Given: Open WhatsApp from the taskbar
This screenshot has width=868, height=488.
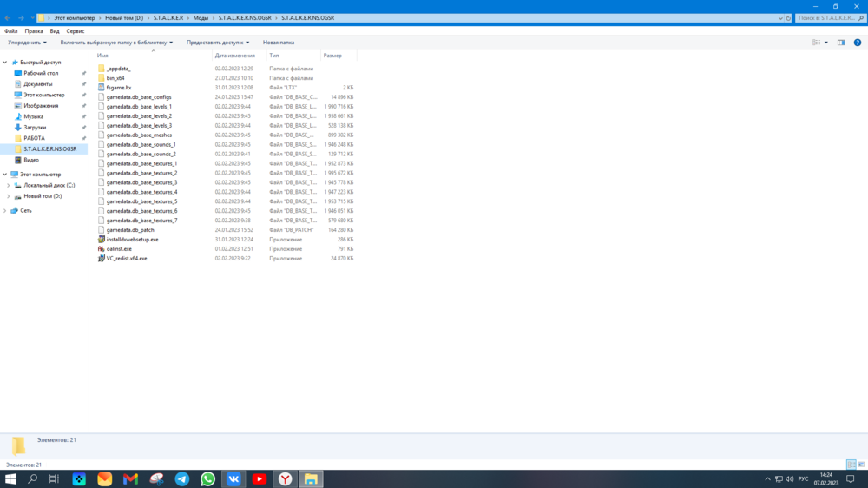Looking at the screenshot, I should tap(208, 478).
